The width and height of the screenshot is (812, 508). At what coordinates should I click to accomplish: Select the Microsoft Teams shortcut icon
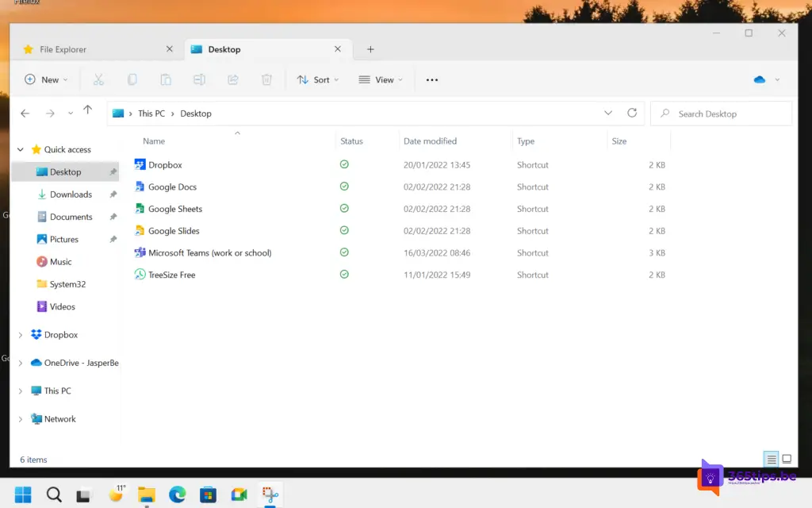(140, 252)
